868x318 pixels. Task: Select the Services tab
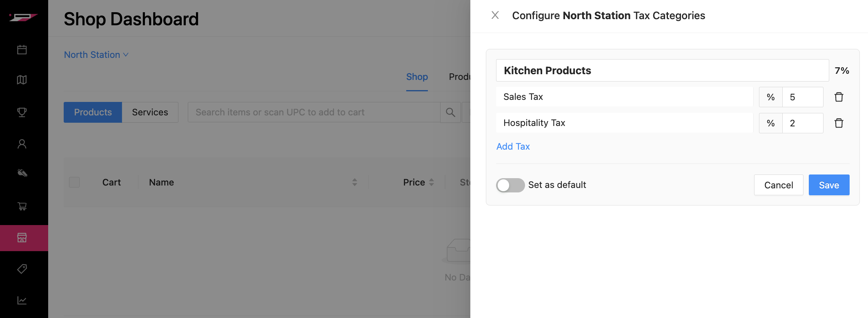click(x=150, y=112)
